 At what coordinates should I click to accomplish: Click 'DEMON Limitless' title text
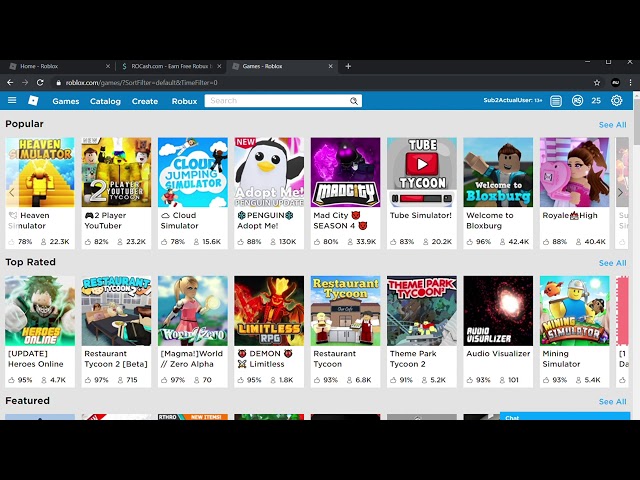[265, 359]
